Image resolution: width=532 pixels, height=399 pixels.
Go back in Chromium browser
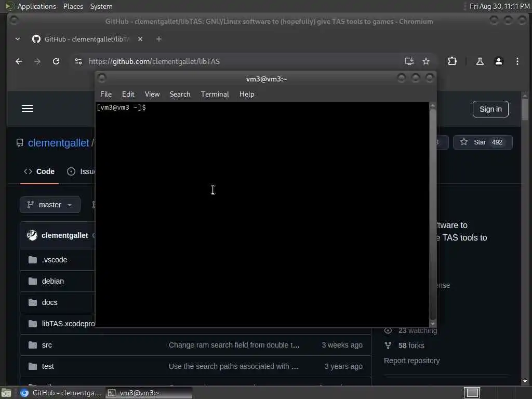(19, 61)
